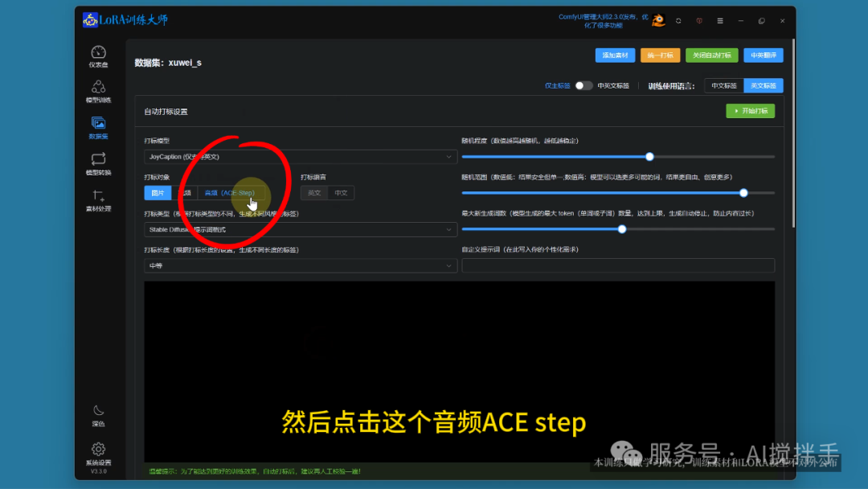The image size is (868, 489).
Task: Expand the 打标模型 JoyCaption dropdown
Action: click(301, 157)
